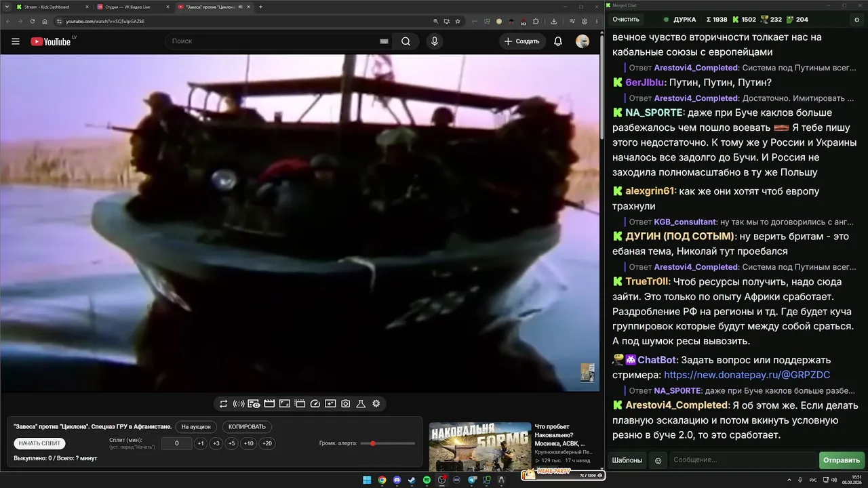Open the YouTube account avatar menu
The image size is (868, 488).
coord(583,41)
